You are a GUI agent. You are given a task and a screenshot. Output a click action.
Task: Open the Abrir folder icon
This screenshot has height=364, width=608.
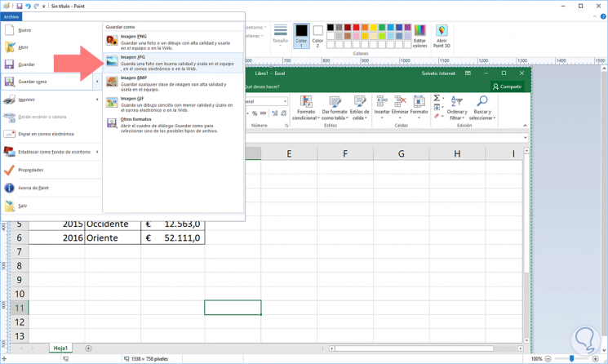point(10,47)
